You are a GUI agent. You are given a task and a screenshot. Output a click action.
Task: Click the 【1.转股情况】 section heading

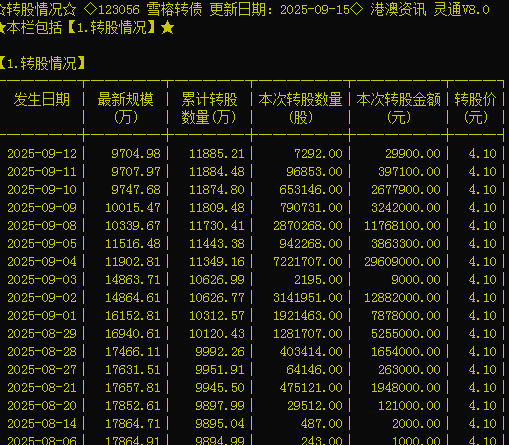click(x=42, y=63)
